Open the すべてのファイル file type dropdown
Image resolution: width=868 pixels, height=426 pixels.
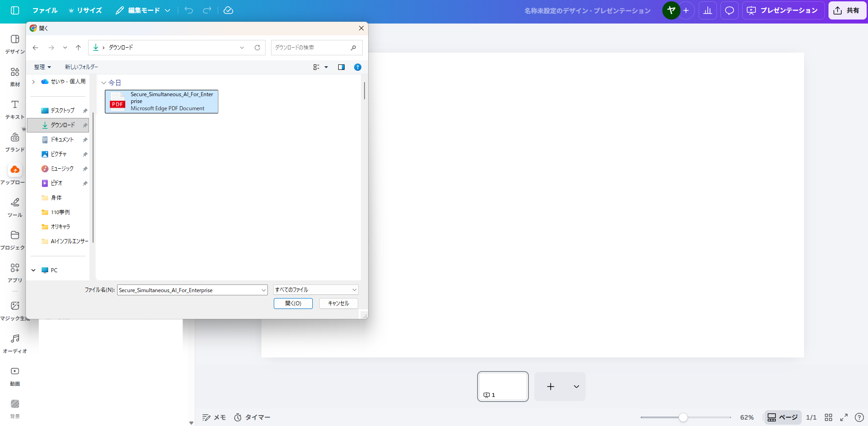pyautogui.click(x=315, y=289)
